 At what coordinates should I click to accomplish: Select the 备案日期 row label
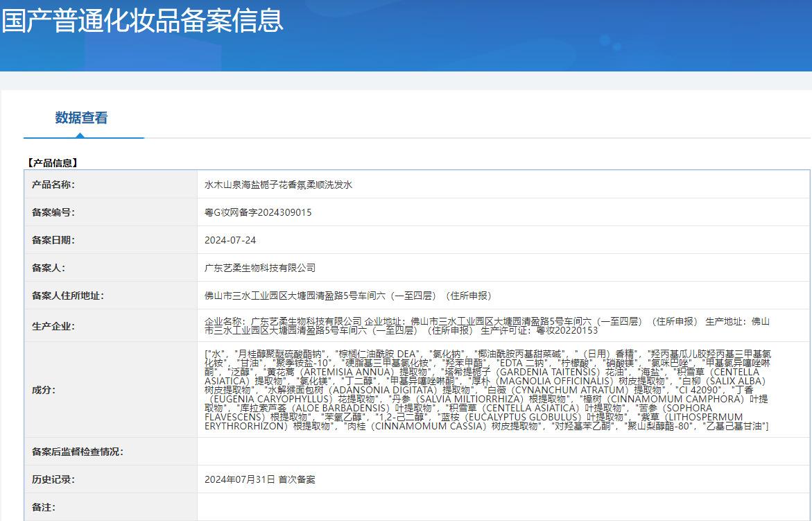[53, 240]
